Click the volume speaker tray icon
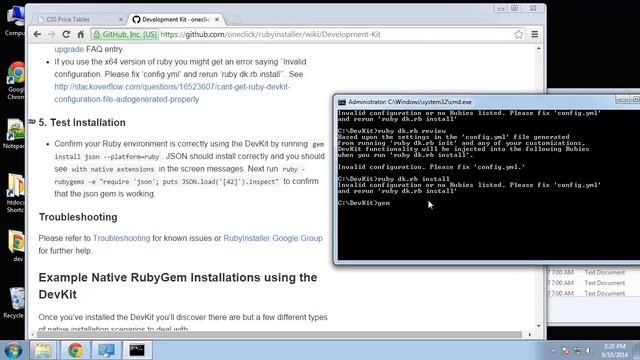This screenshot has width=640, height=360. (x=589, y=351)
